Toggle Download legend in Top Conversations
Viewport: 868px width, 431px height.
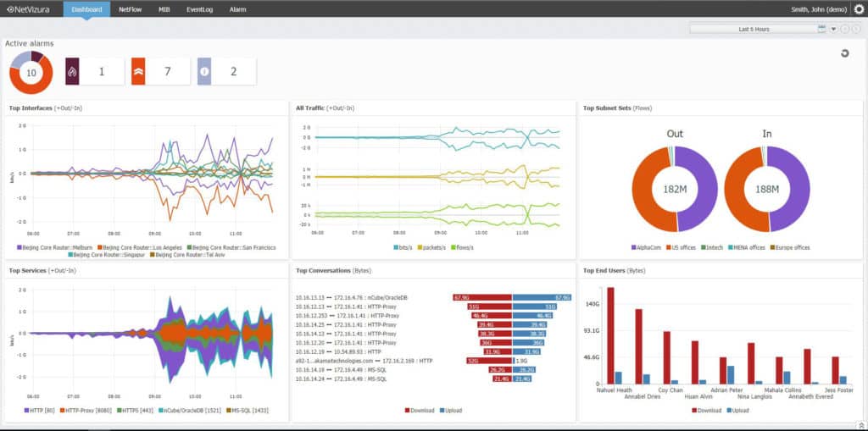coord(420,411)
